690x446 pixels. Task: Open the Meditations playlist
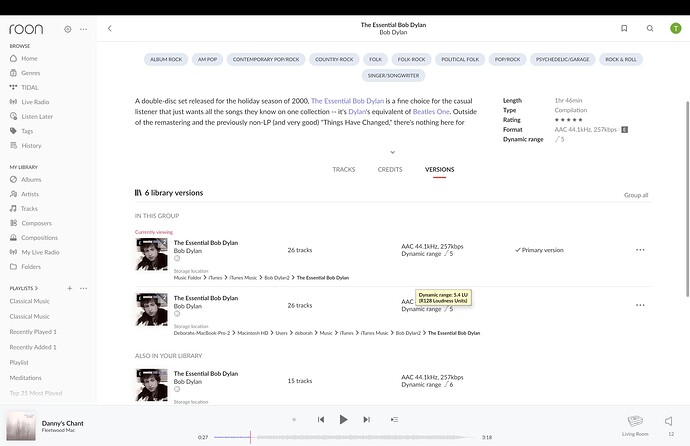(26, 378)
